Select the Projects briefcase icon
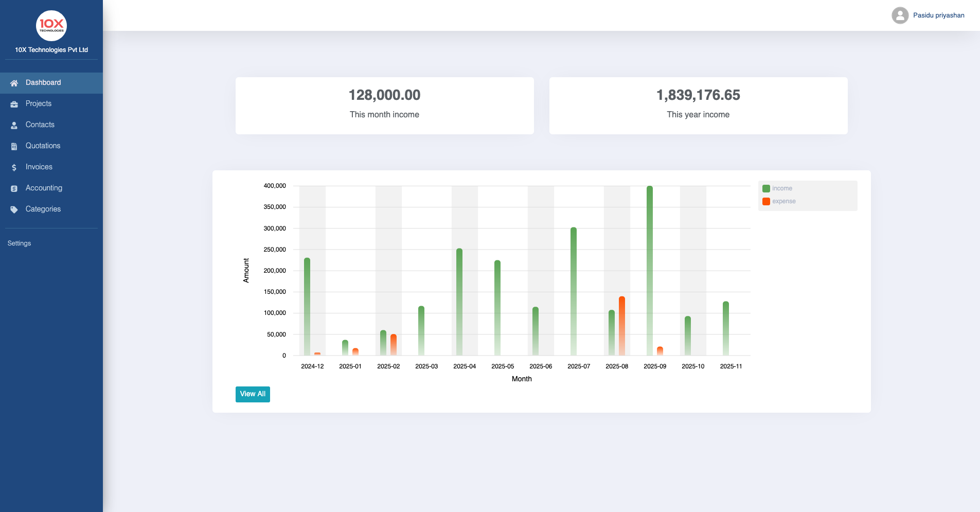 click(x=13, y=103)
